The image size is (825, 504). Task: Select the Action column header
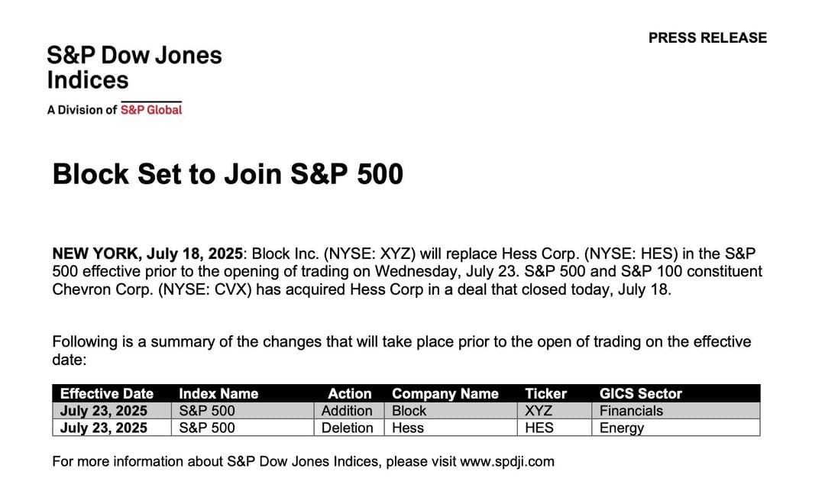tap(349, 393)
